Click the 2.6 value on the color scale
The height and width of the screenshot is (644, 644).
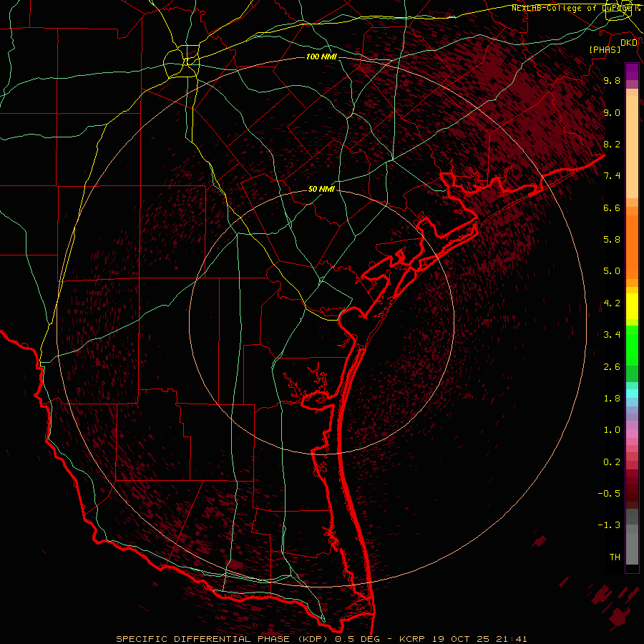point(612,367)
